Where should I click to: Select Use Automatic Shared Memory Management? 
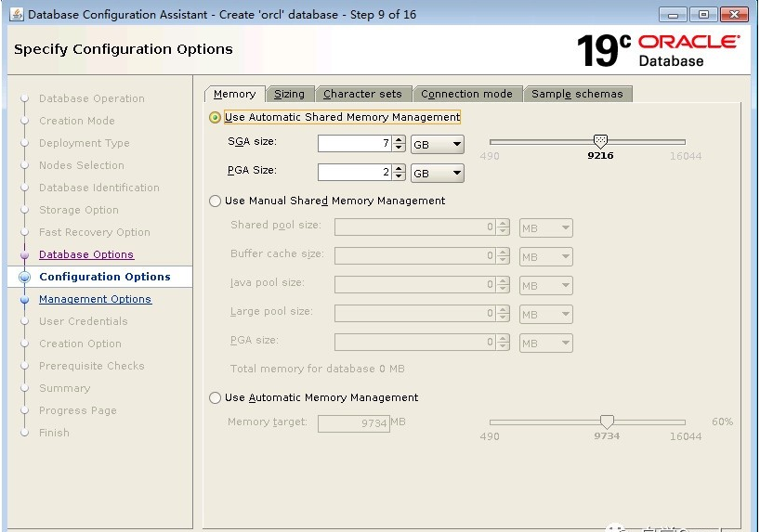[216, 118]
